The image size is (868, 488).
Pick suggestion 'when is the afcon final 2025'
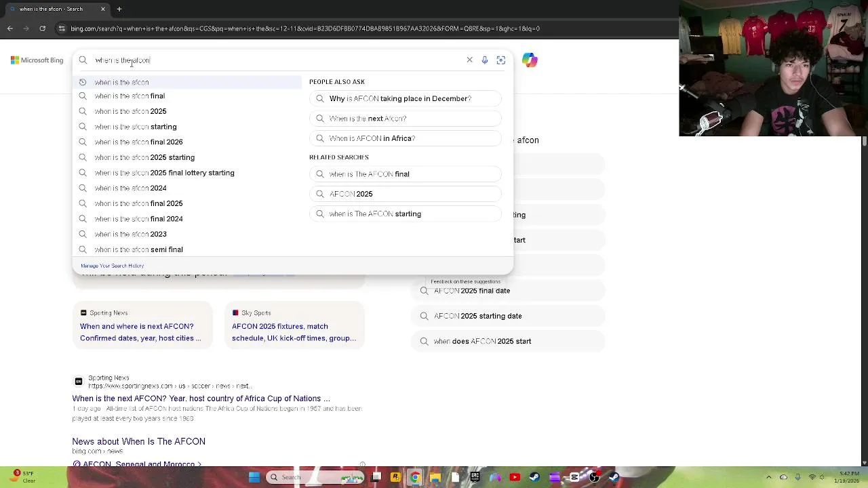click(187, 203)
